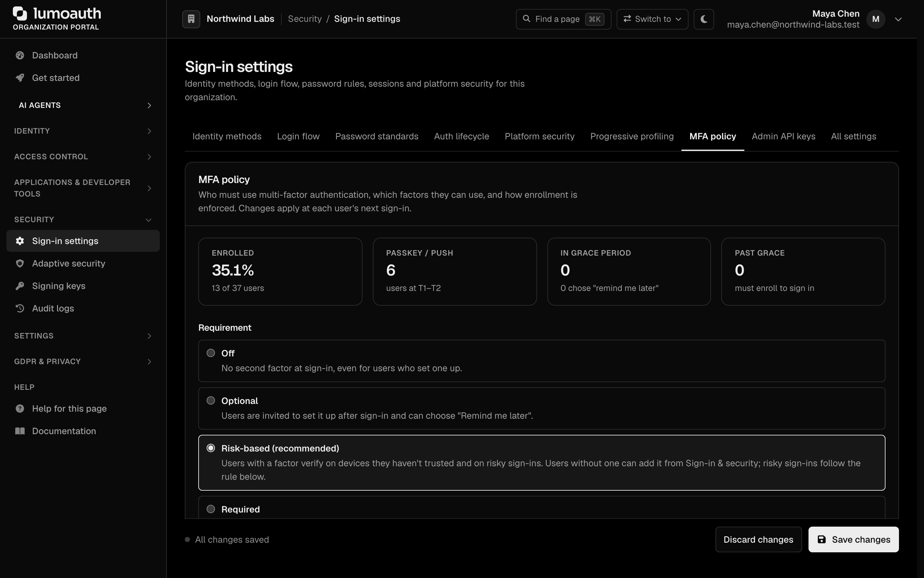Switch to the Login flow tab
The width and height of the screenshot is (924, 578).
(298, 136)
